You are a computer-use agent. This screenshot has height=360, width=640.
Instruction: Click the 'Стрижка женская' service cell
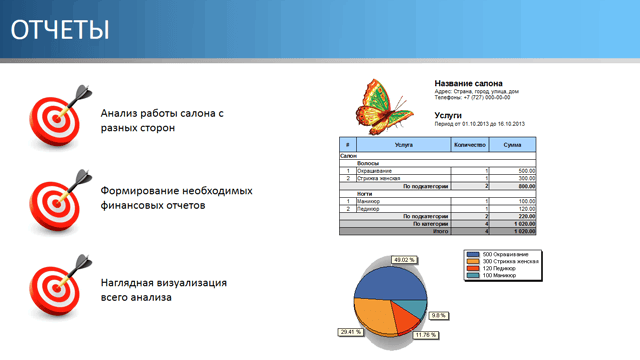pos(404,178)
